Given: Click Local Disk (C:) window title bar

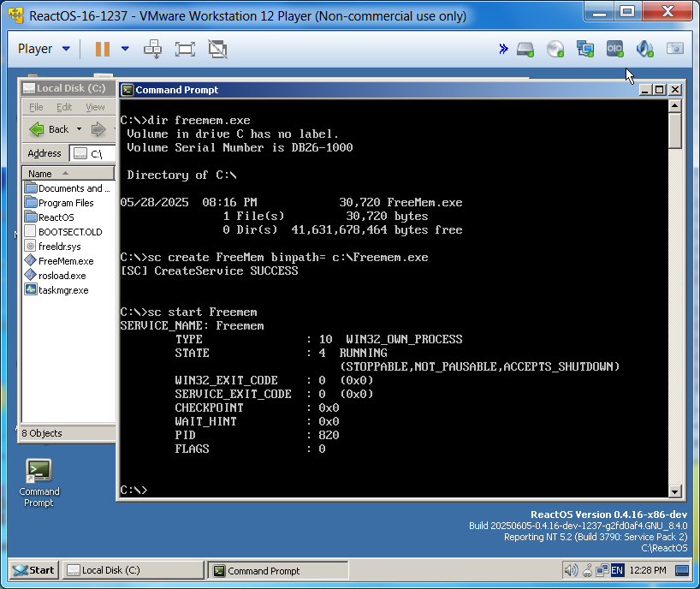Looking at the screenshot, I should pos(68,88).
